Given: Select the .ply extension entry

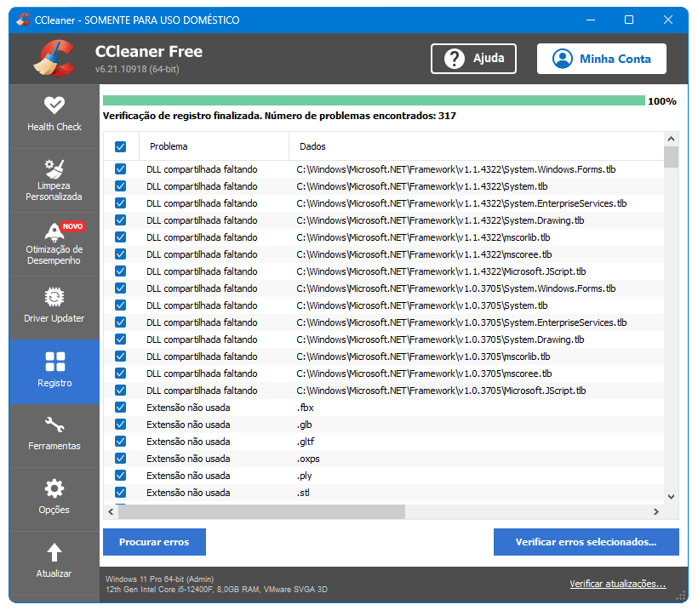Looking at the screenshot, I should click(x=305, y=476).
